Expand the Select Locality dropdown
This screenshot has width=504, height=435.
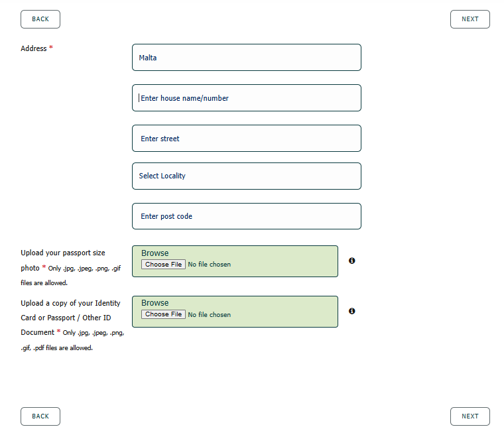pos(247,176)
